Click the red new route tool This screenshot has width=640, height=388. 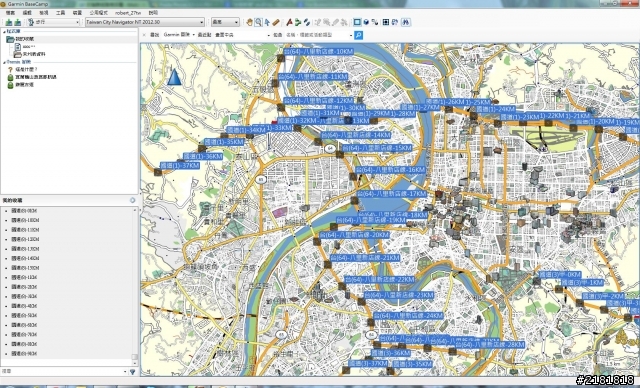tap(289, 22)
